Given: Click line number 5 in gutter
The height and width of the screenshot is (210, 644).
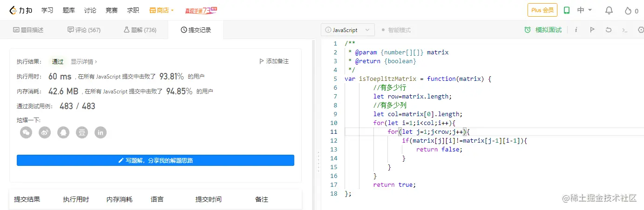Looking at the screenshot, I should [335, 79].
